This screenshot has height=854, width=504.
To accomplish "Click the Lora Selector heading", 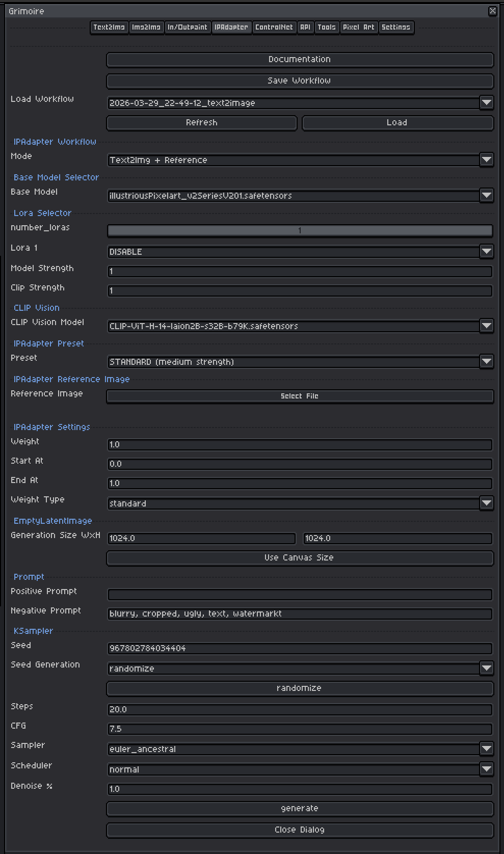I will 42,213.
